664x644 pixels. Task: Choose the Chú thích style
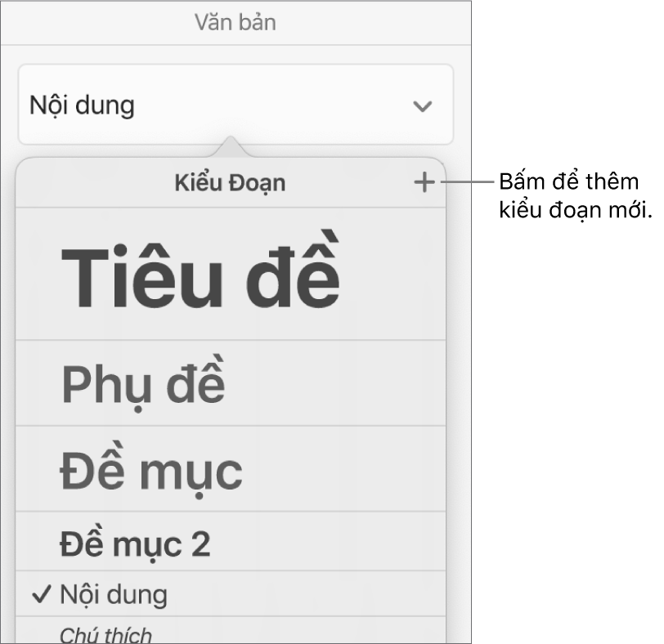[231, 630]
